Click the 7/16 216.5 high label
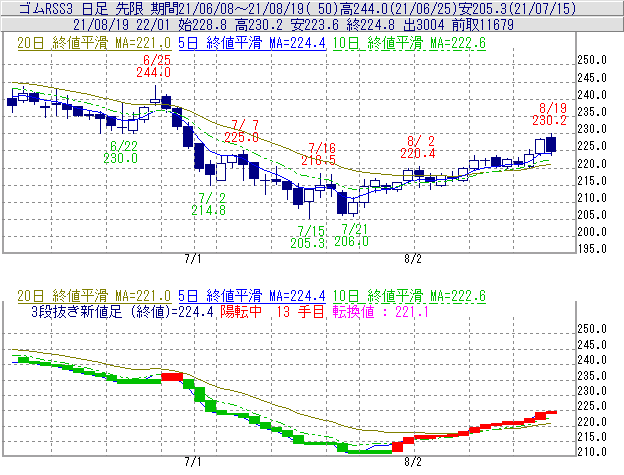Screen dimensions: 624x475 [x=318, y=154]
